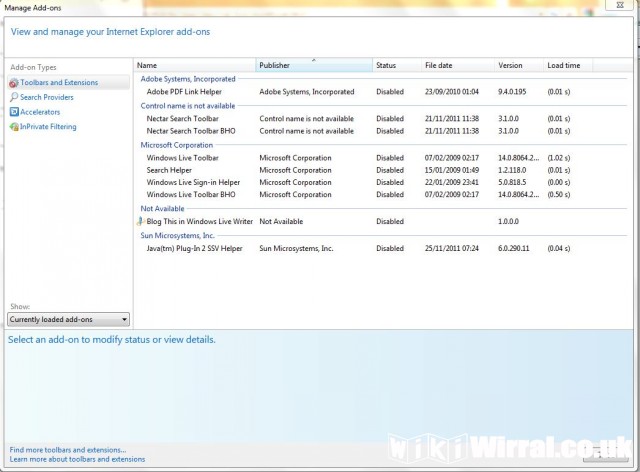
Task: Open Learn more about toolbars and extensions link
Action: click(77, 459)
